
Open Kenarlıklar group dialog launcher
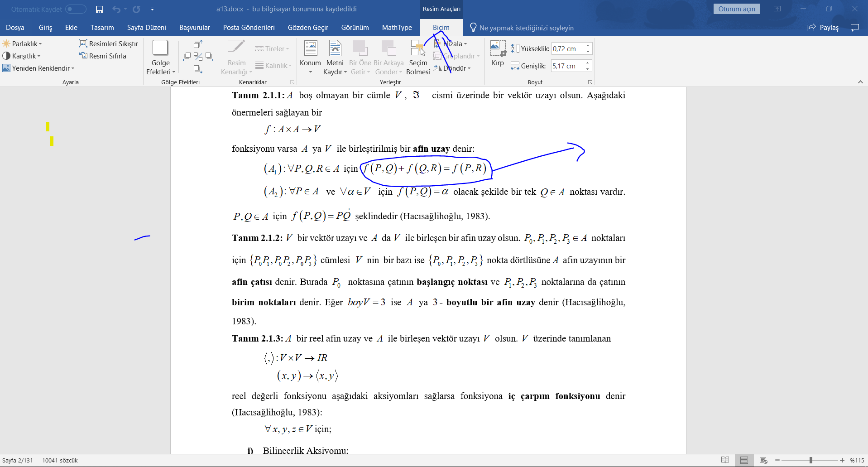(292, 82)
